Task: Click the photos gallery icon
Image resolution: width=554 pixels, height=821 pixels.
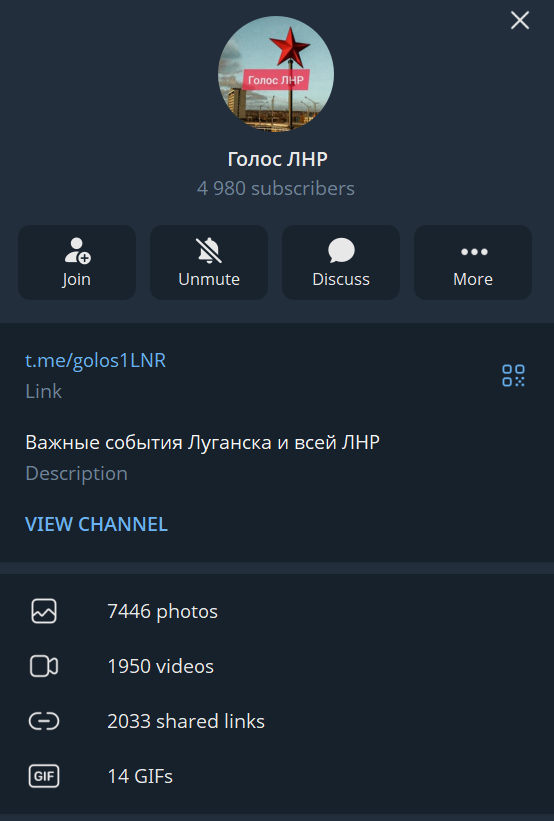Action: [x=44, y=611]
